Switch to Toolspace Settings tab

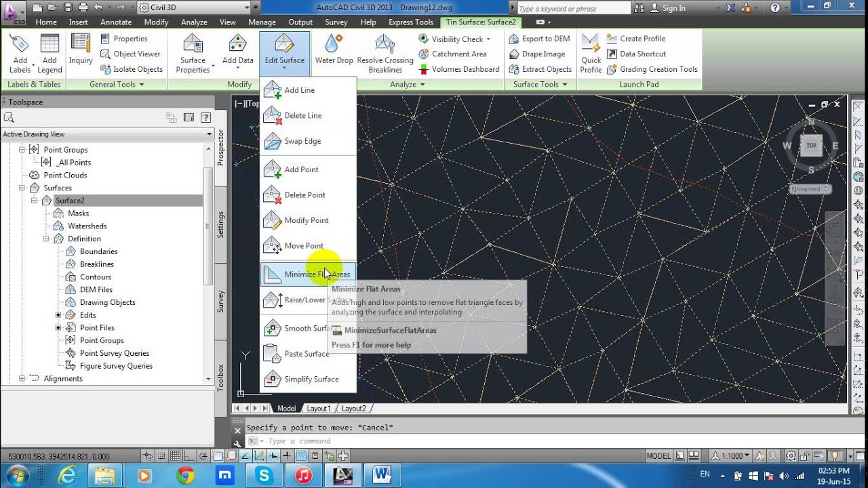[x=220, y=224]
